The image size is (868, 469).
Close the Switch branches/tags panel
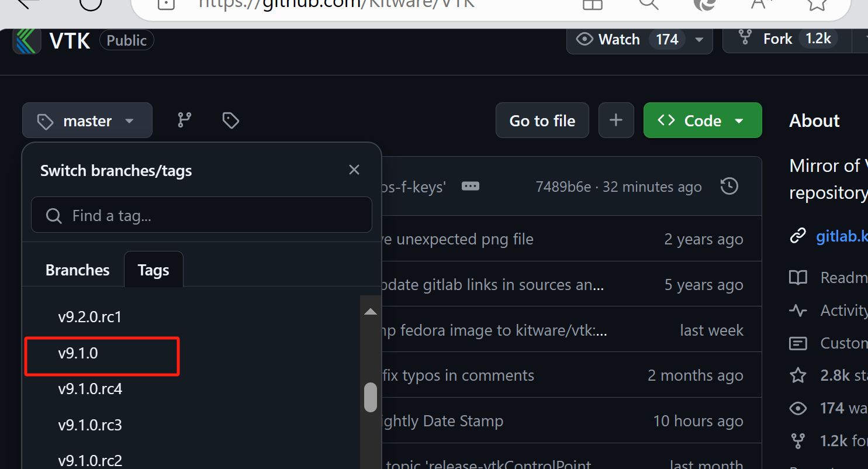[354, 170]
